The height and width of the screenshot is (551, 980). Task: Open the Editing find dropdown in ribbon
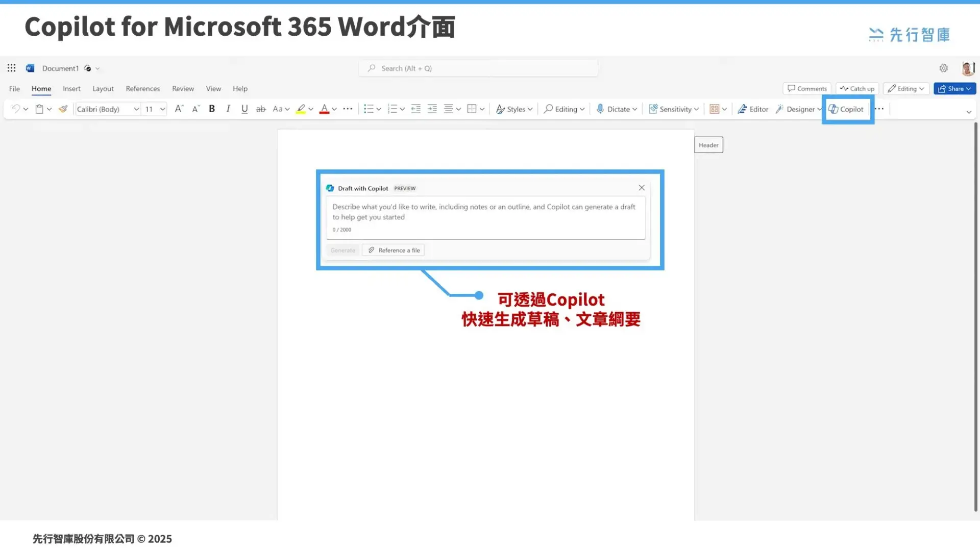pos(564,109)
